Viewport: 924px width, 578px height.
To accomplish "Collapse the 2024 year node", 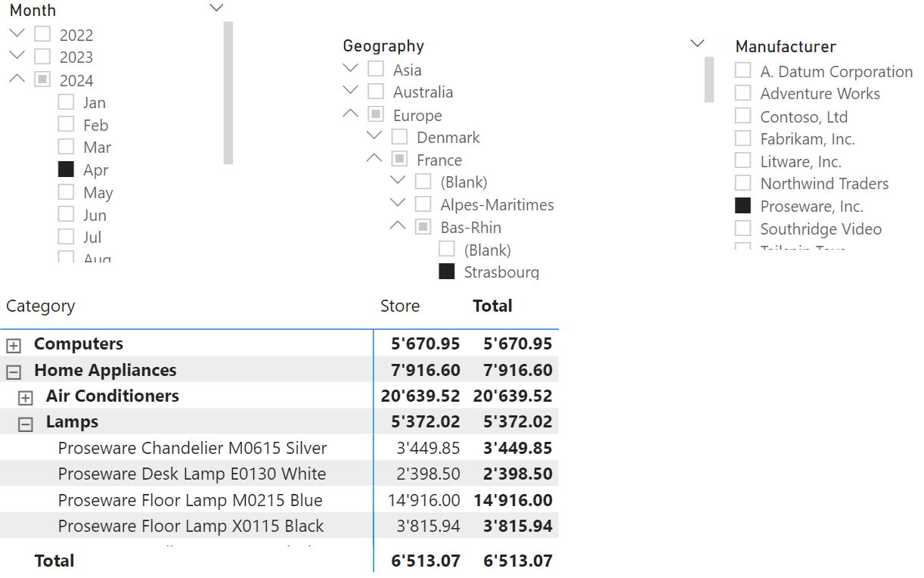I will click(x=17, y=79).
